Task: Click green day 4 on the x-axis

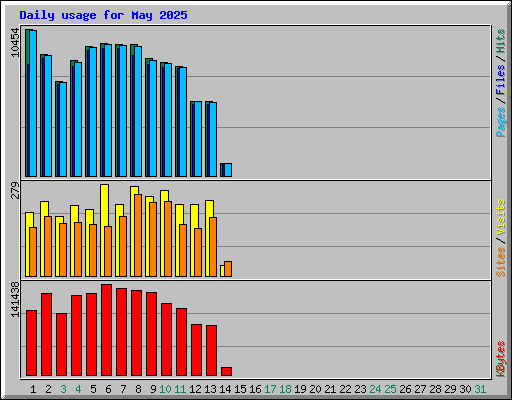Action: click(x=78, y=389)
